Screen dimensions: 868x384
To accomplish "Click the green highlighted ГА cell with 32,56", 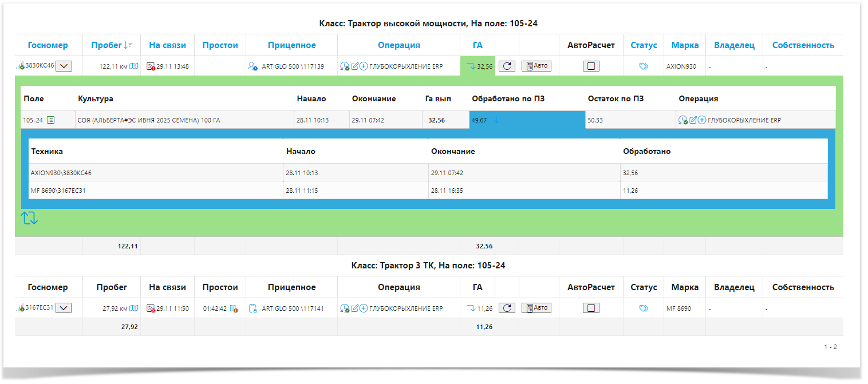I will pyautogui.click(x=478, y=66).
